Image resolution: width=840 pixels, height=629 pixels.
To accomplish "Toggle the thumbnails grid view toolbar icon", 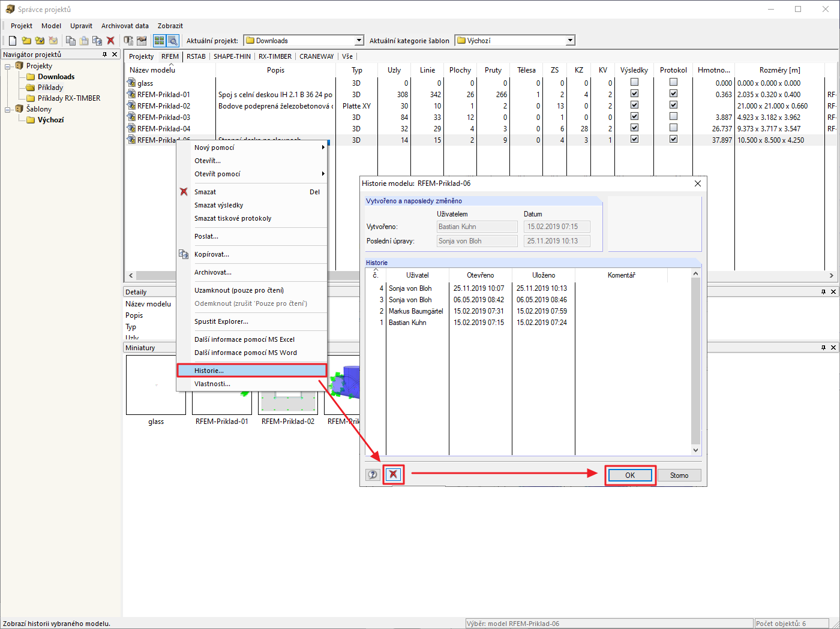I will (159, 41).
